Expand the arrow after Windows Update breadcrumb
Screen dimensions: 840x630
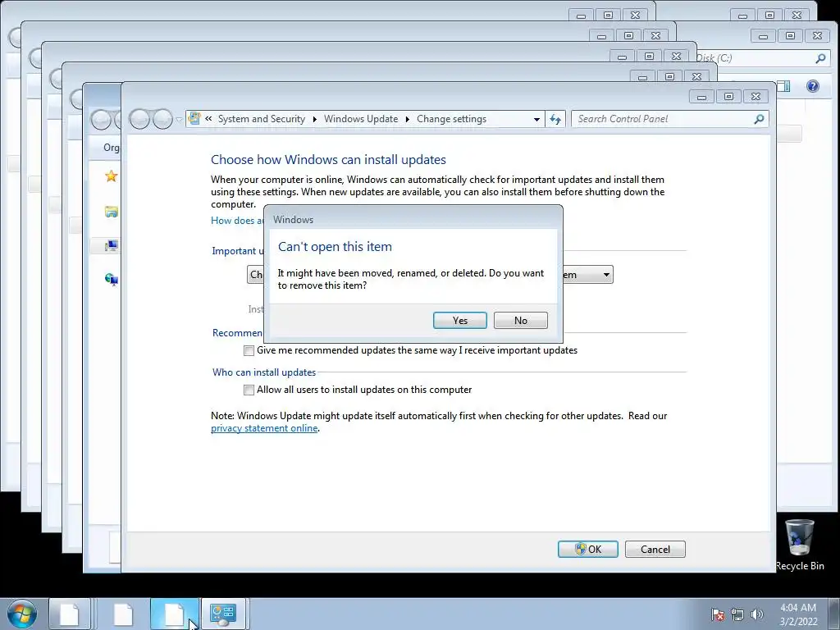(407, 119)
